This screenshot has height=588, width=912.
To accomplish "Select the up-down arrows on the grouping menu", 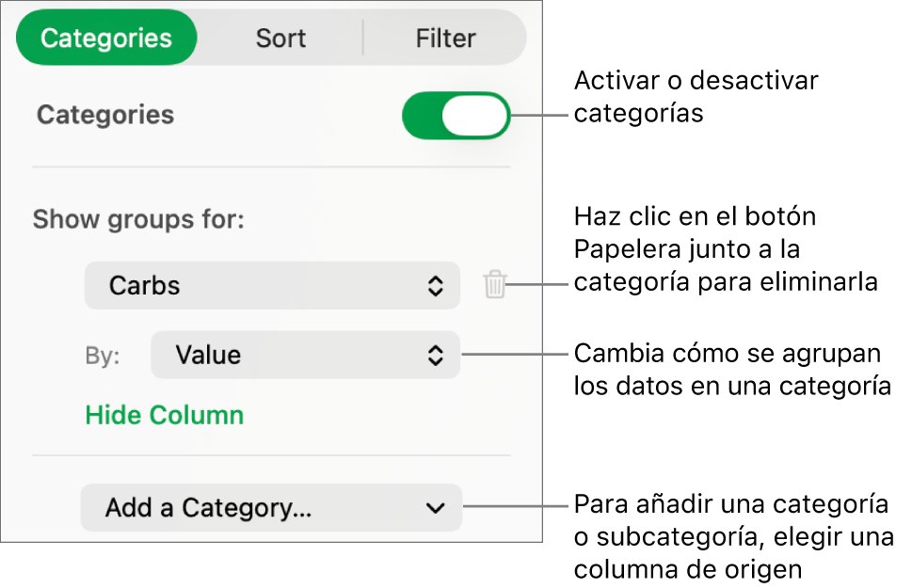I will [435, 355].
